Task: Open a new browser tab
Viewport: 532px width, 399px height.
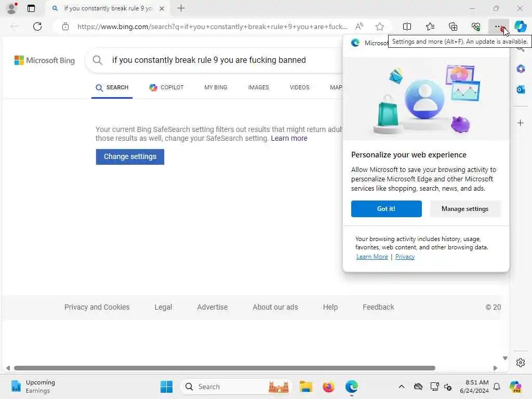Action: [x=181, y=8]
